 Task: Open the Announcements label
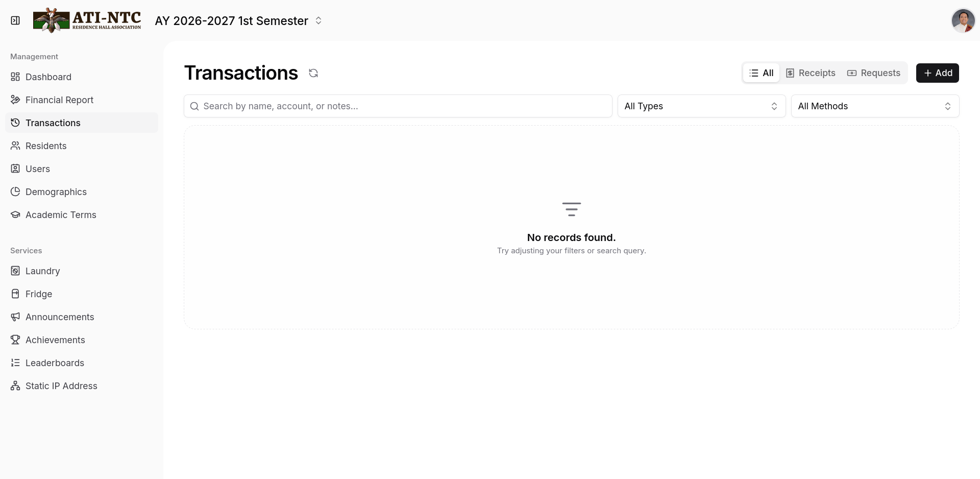coord(60,317)
